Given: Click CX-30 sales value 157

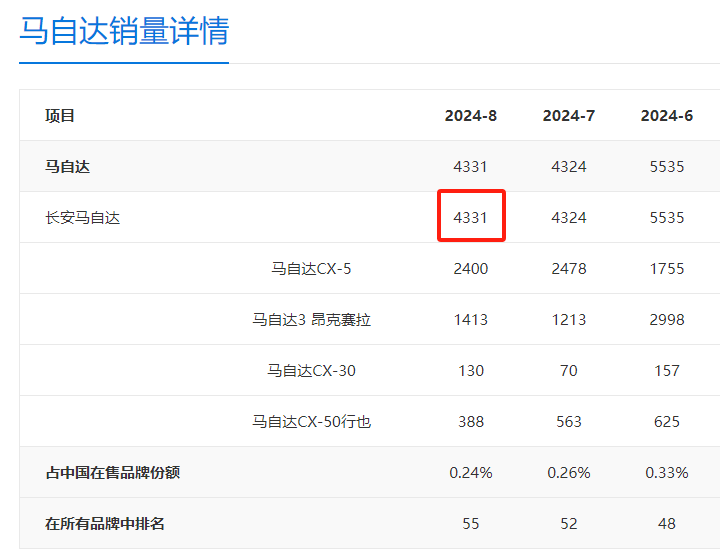Looking at the screenshot, I should click(667, 371).
